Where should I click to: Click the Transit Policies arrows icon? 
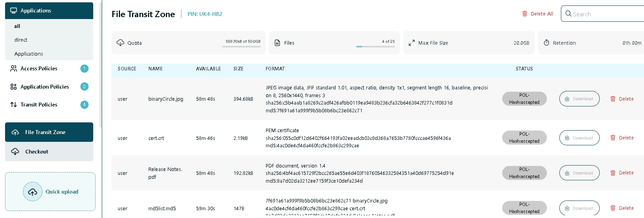click(14, 105)
